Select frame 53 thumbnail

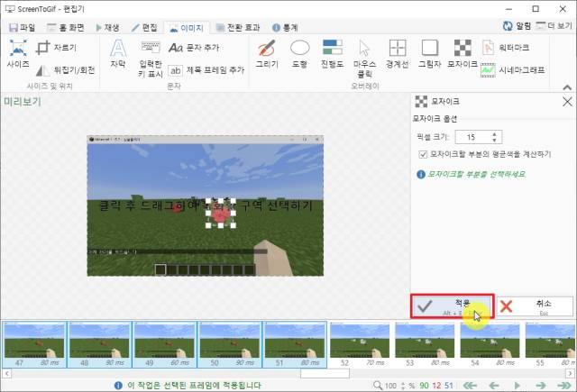[425, 344]
